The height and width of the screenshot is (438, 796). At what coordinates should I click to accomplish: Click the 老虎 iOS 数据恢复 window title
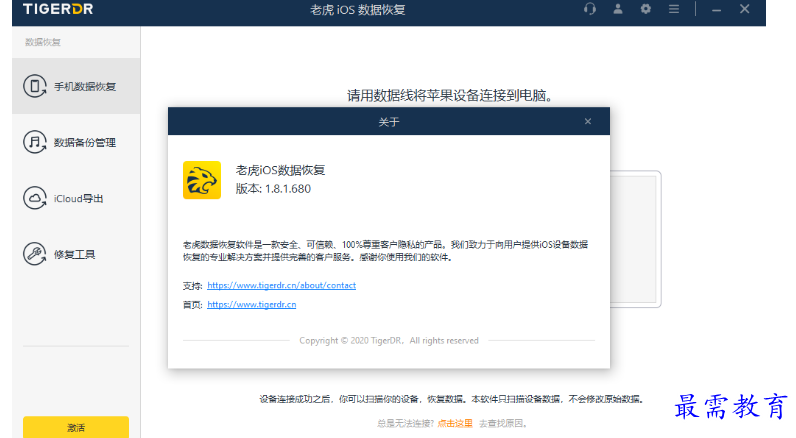[358, 10]
